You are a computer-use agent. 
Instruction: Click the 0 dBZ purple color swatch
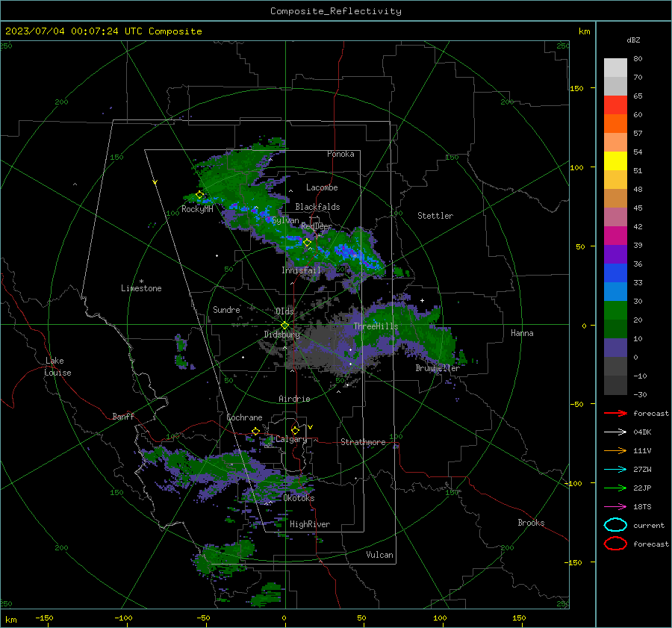pos(615,348)
